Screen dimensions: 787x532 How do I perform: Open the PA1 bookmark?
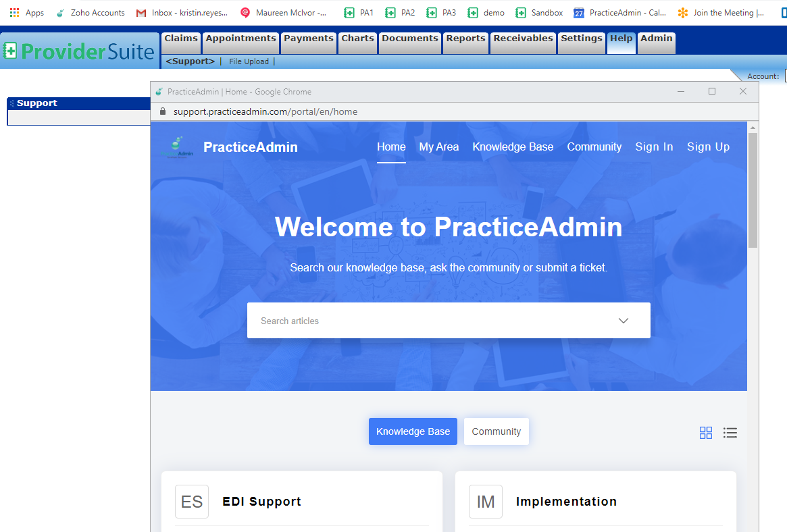coord(359,13)
